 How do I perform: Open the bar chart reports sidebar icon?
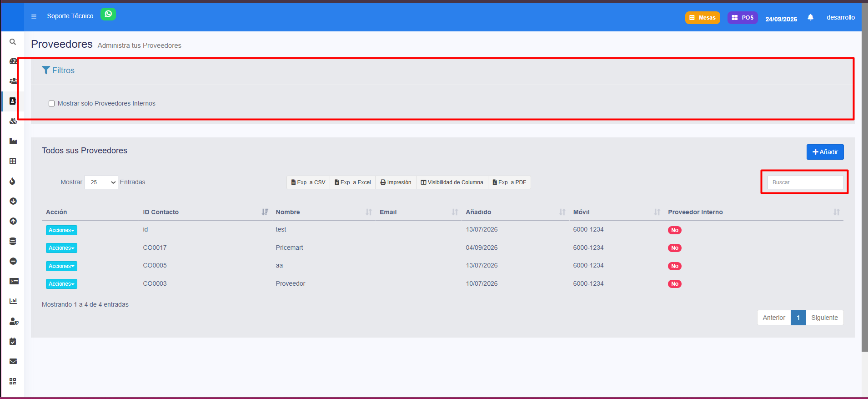click(x=13, y=301)
